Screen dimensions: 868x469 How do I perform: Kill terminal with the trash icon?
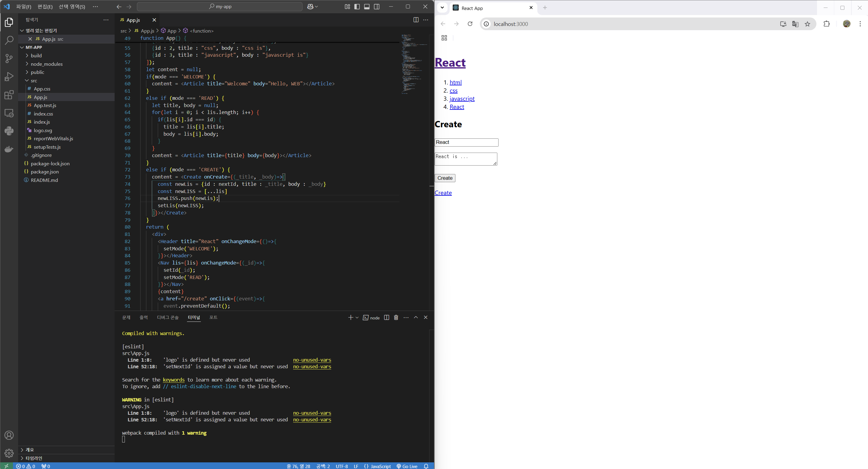(x=396, y=317)
